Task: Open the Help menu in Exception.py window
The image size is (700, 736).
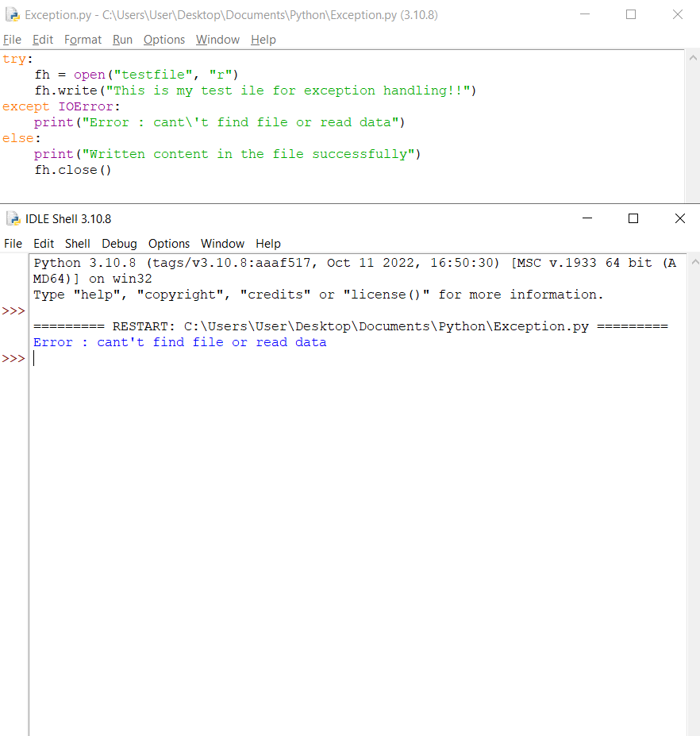Action: tap(263, 39)
